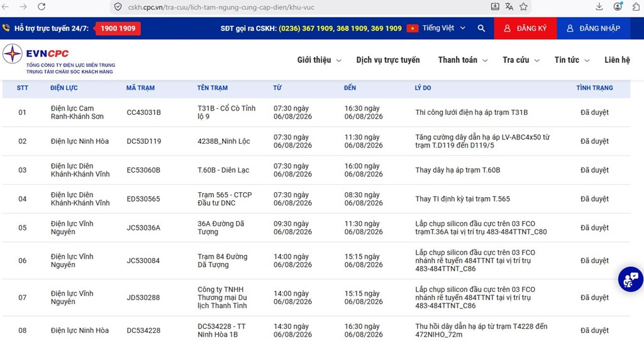Click the Vietnam flag icon
This screenshot has height=341, width=644.
(x=413, y=28)
